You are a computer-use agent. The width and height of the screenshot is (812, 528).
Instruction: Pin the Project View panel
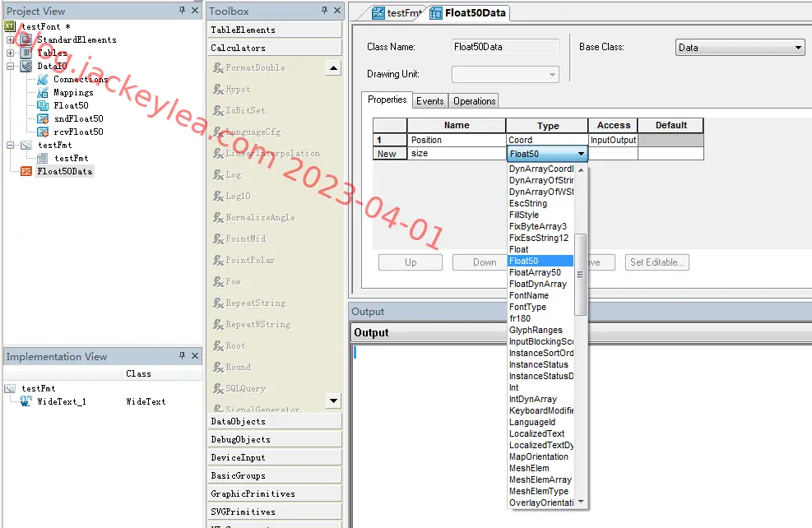coord(182,11)
